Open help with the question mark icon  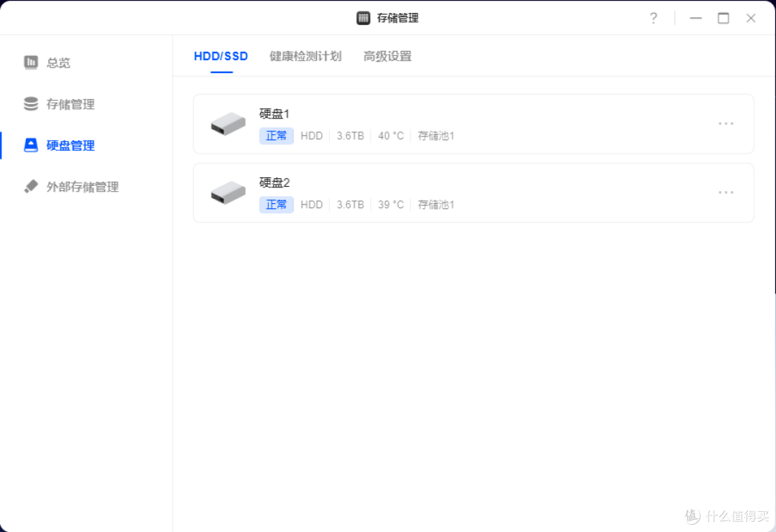click(x=653, y=18)
